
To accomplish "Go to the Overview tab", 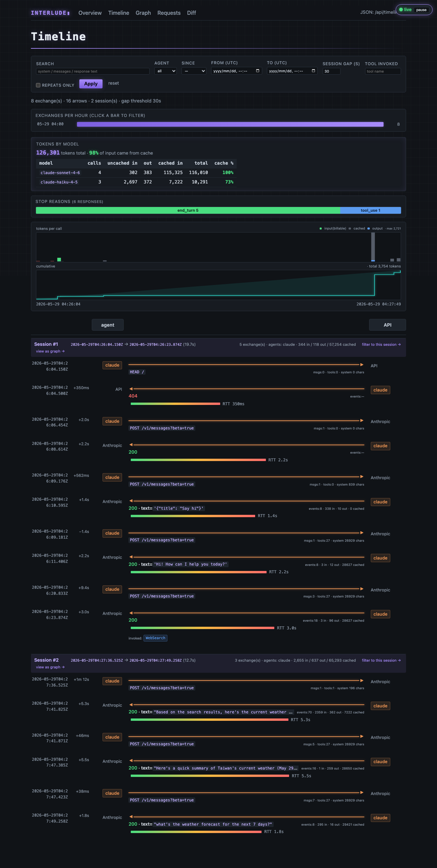I will pyautogui.click(x=90, y=13).
